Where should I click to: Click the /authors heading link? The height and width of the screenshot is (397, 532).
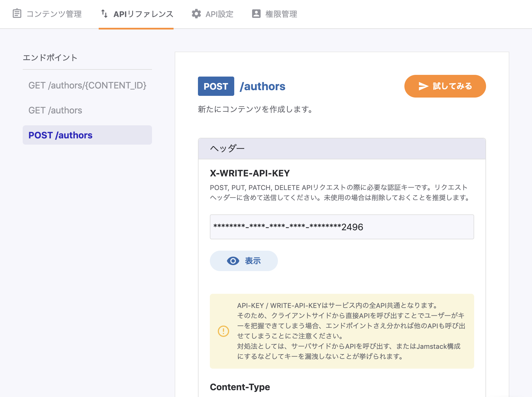pos(262,86)
